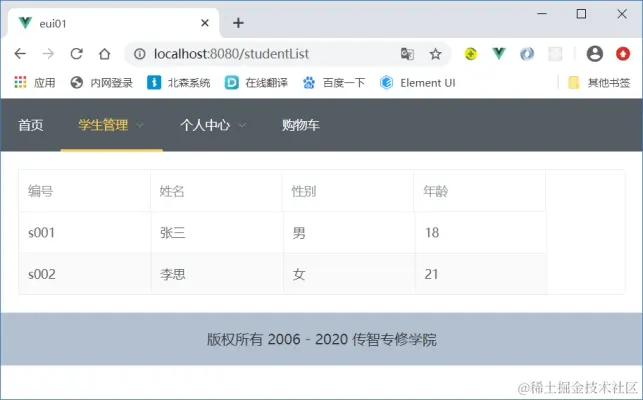The image size is (643, 400).
Task: Open the 内网登录 bookmark
Action: [x=101, y=83]
